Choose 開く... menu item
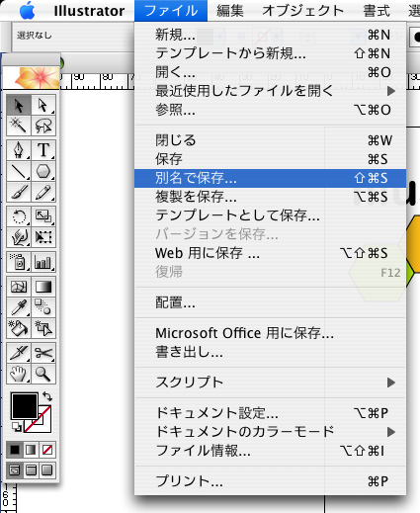 [x=270, y=72]
